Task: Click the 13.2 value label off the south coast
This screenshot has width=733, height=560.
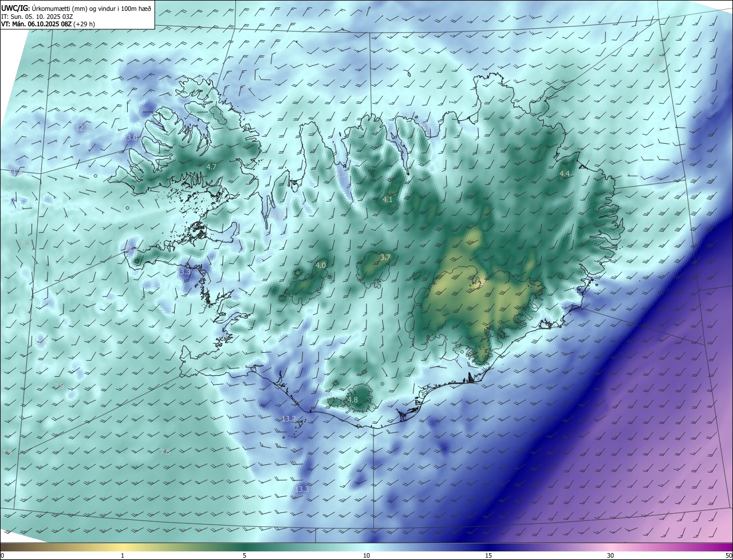Action: [x=289, y=419]
